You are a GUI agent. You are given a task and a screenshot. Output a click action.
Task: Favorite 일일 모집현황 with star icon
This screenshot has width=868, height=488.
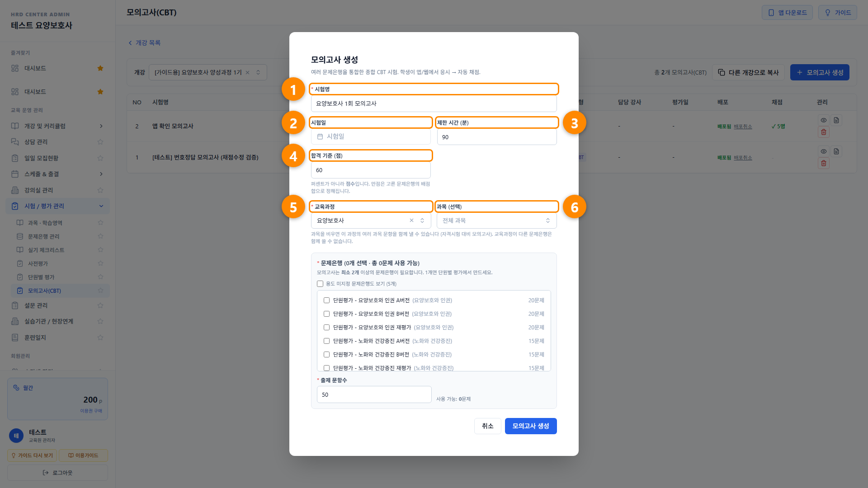coord(100,158)
